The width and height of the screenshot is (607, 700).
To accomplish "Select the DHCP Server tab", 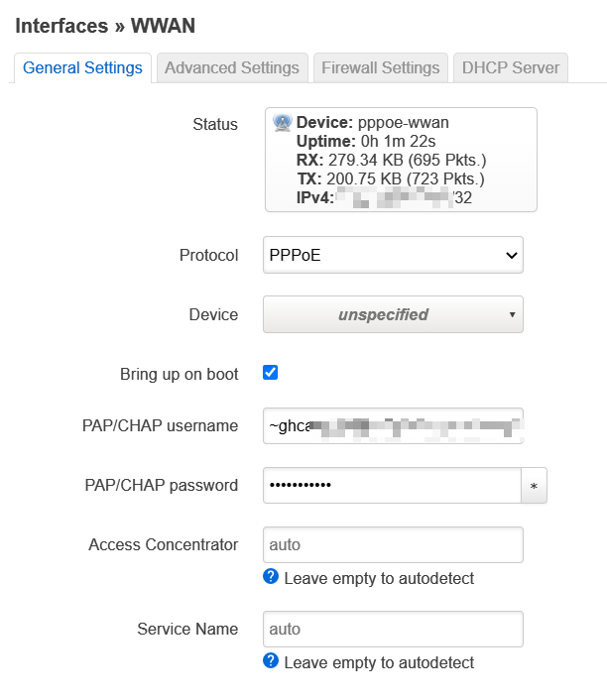I will 511,68.
